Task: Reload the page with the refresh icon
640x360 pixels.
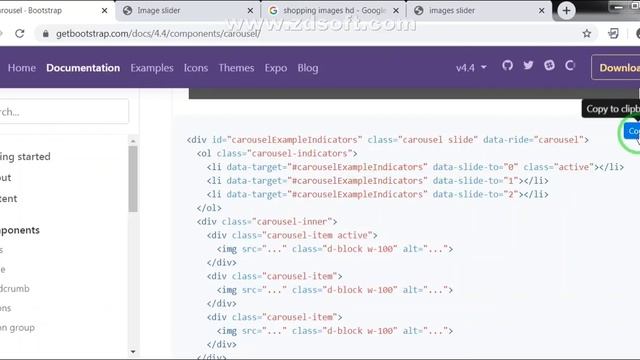Action: coord(20,33)
